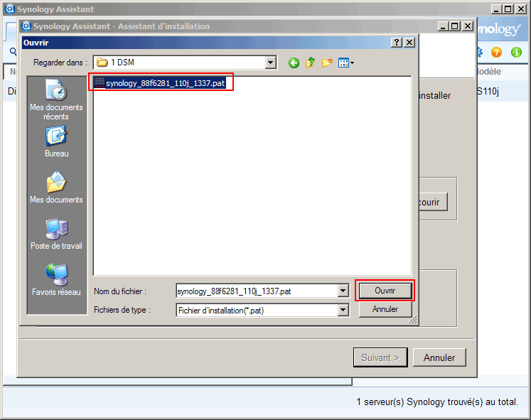
Task: Open the view menu icon
Action: [x=345, y=63]
